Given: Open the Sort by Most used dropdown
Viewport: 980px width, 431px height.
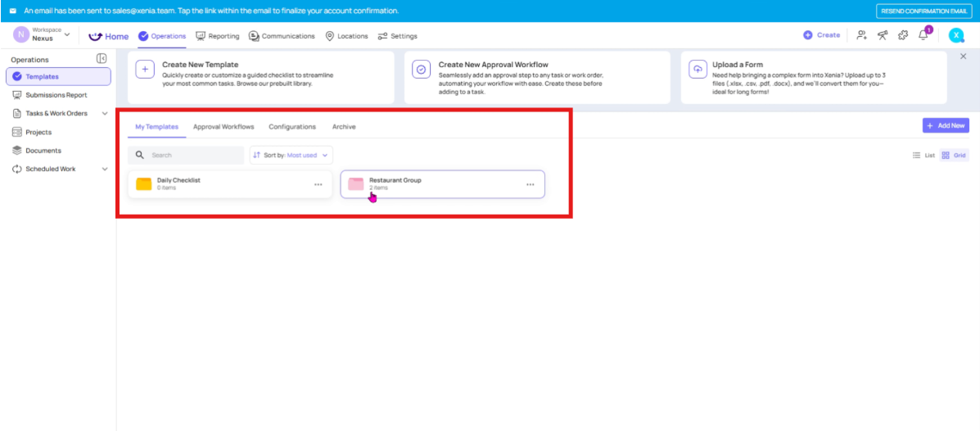Looking at the screenshot, I should point(291,155).
